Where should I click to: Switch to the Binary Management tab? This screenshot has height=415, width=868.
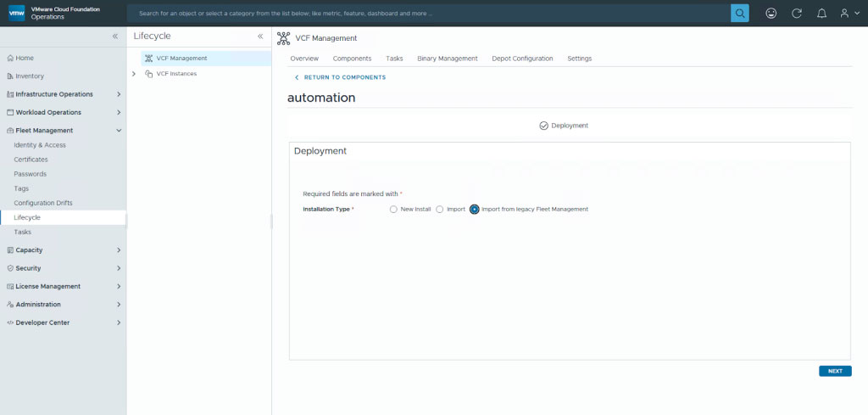448,59
